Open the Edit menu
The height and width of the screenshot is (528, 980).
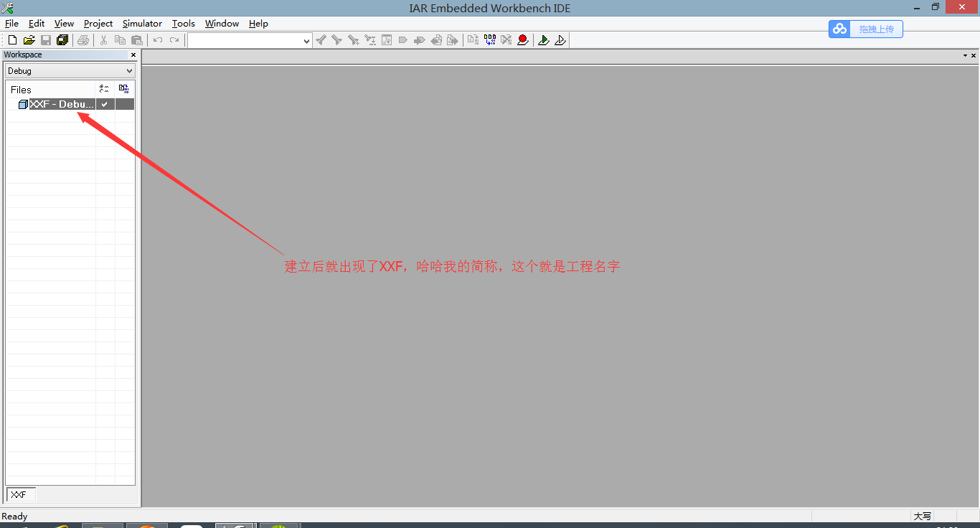coord(37,24)
